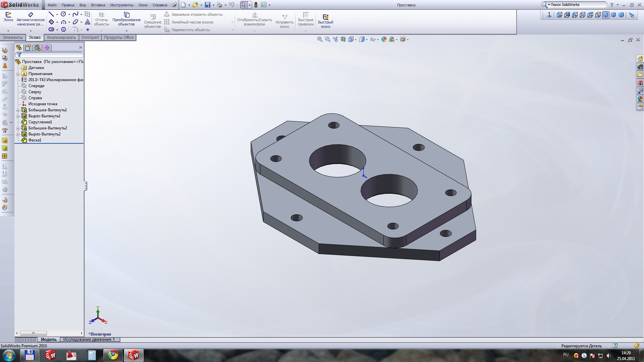Open Windows Start button
This screenshot has width=644, height=362.
8,355
